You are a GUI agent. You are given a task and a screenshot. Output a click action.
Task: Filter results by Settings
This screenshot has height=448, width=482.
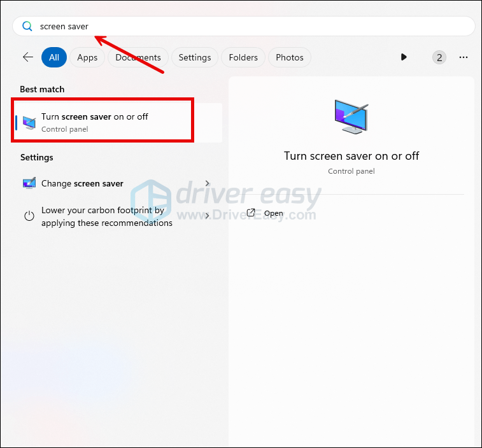pos(194,57)
